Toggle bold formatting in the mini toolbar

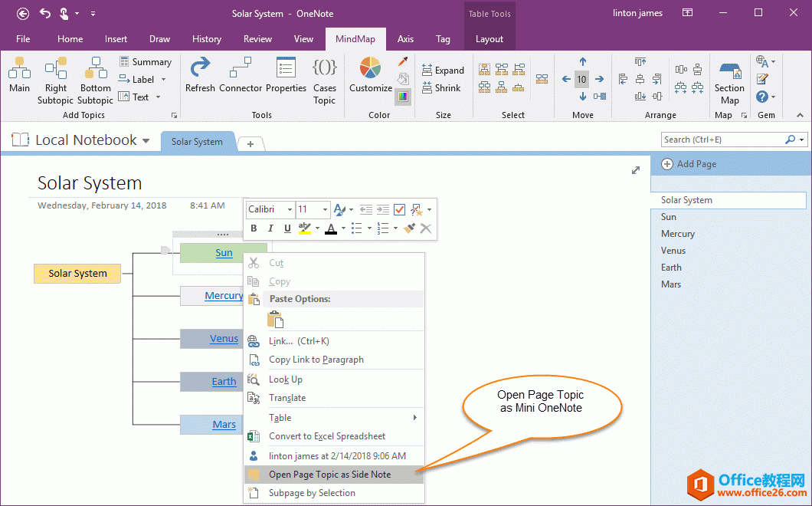click(x=253, y=228)
